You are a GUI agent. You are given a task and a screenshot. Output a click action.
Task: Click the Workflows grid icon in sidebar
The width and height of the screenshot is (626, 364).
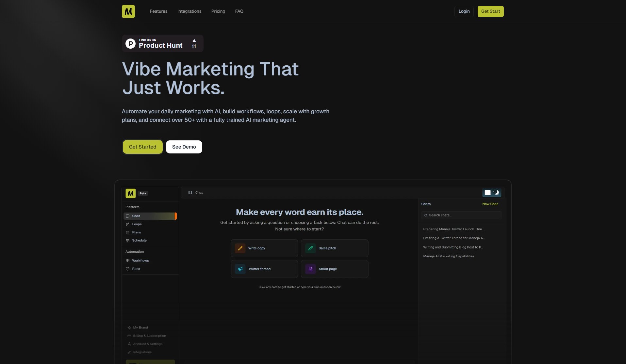(x=127, y=261)
